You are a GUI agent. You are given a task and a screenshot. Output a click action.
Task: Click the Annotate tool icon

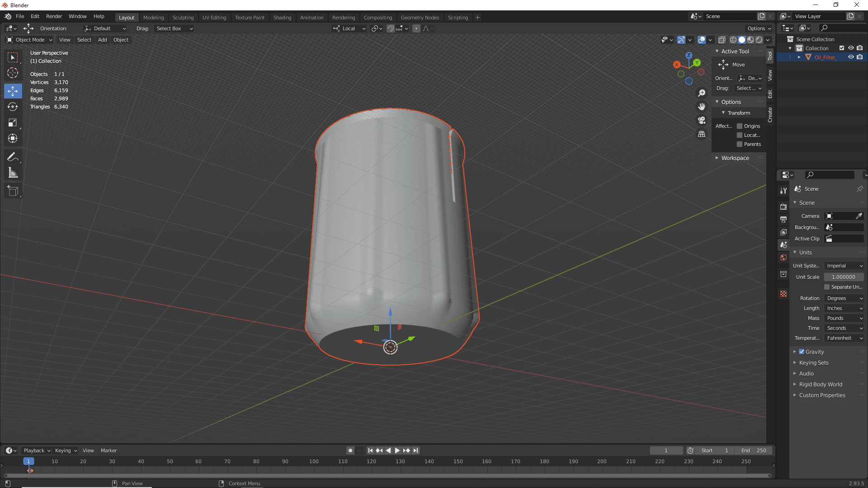pos(13,157)
